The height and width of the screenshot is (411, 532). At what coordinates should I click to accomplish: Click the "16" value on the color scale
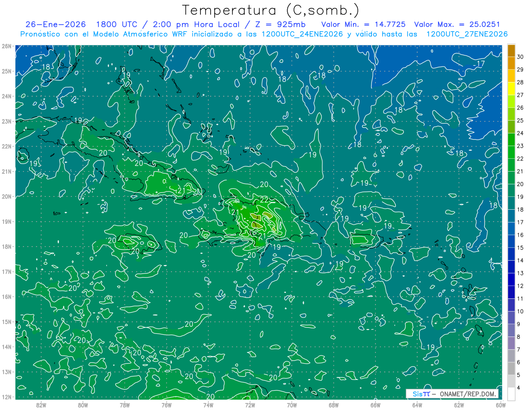click(x=520, y=235)
